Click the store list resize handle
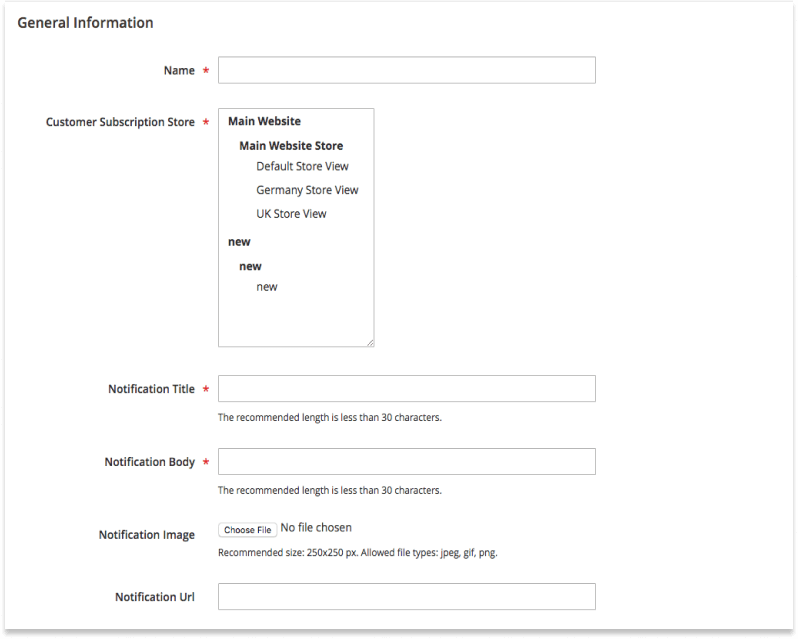This screenshot has height=639, width=798. (370, 343)
